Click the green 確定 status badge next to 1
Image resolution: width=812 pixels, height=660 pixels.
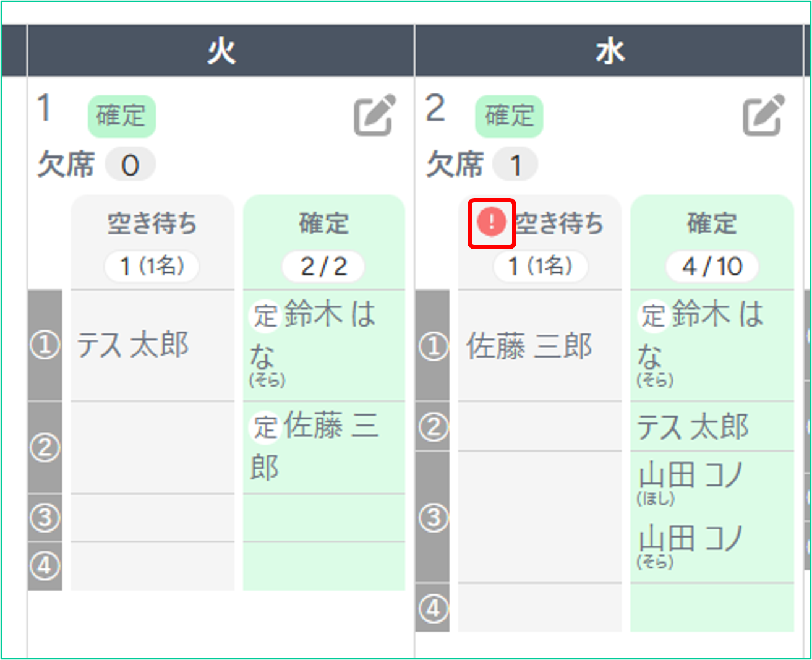tap(121, 116)
